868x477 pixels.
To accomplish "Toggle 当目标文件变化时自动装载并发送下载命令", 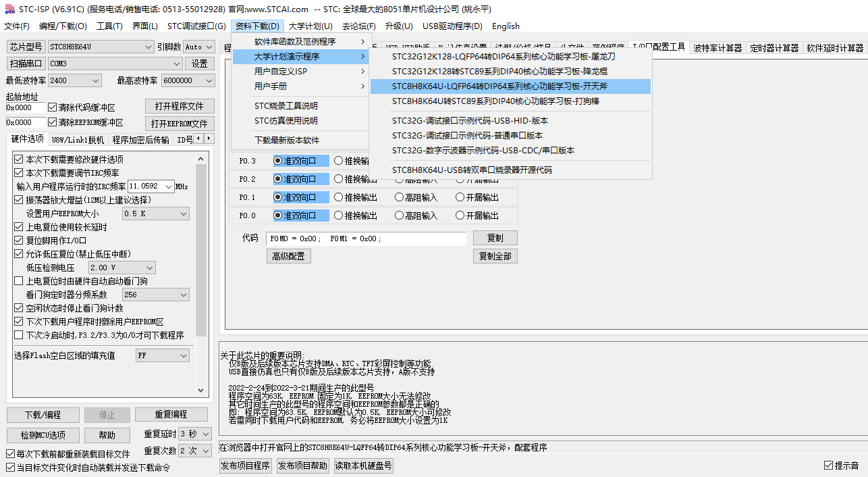I will 10,468.
